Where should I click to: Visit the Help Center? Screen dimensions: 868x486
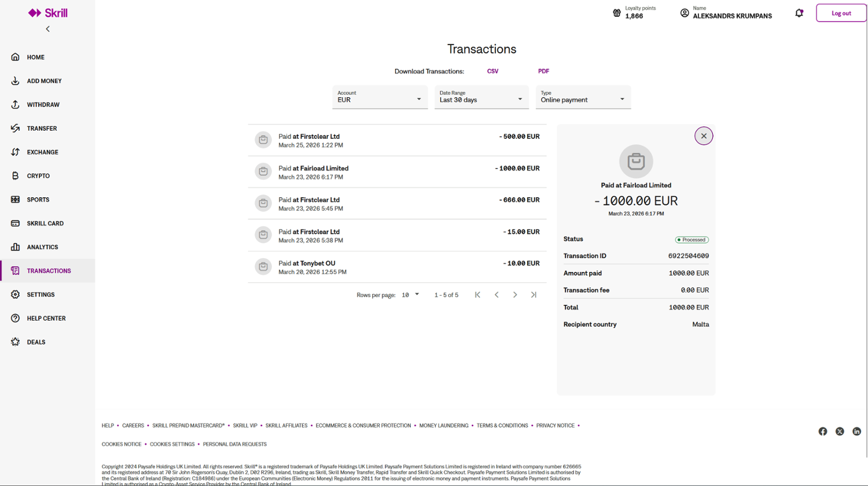click(47, 318)
